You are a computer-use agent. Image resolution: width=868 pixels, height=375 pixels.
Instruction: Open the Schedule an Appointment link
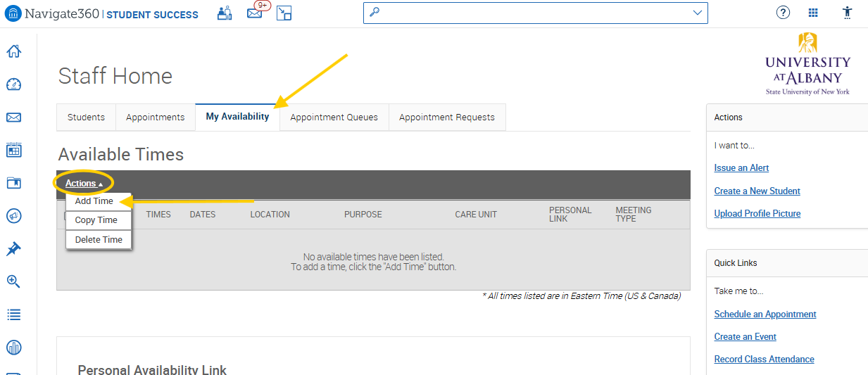click(x=765, y=314)
